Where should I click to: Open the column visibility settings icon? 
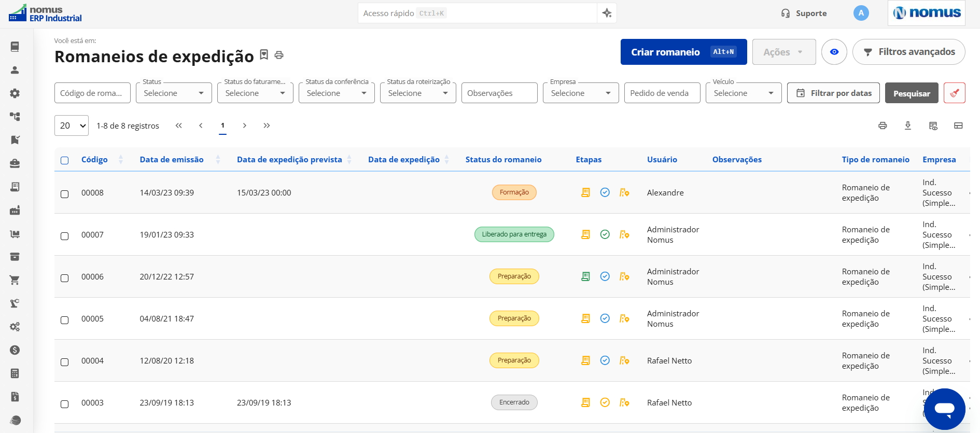click(933, 125)
